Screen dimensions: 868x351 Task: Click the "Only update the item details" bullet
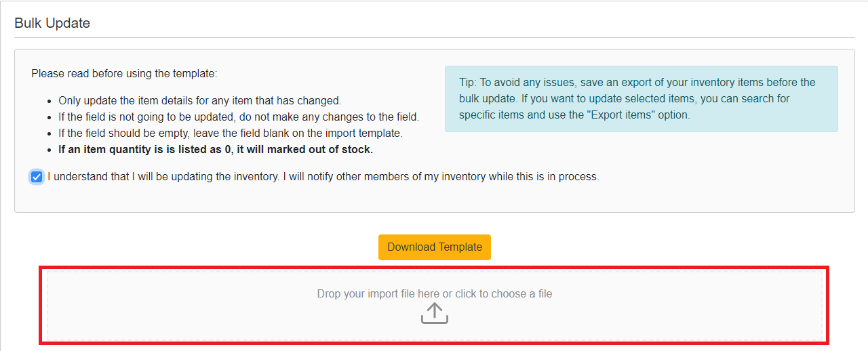(x=199, y=101)
